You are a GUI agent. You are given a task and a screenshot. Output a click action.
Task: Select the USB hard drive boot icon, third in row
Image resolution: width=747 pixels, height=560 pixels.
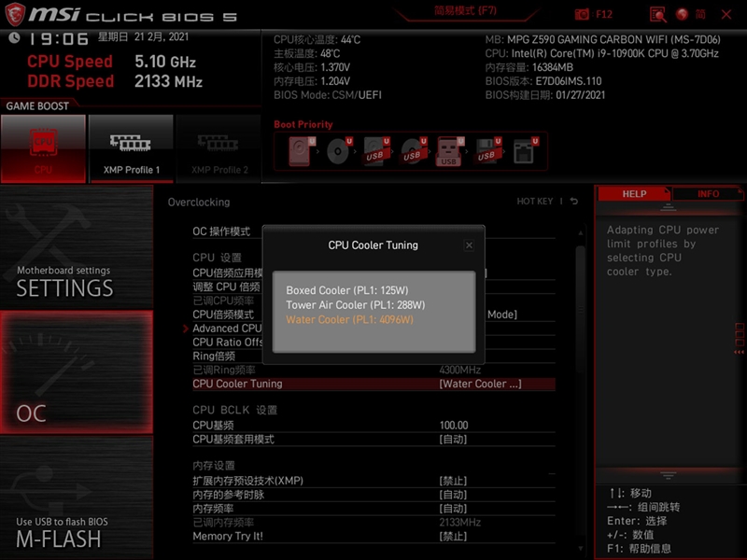tap(376, 151)
